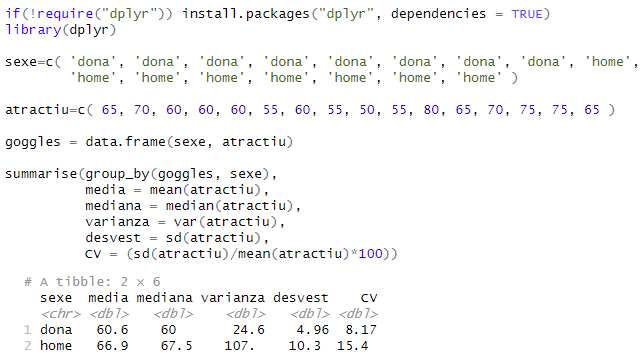Click the number 100 in CV formula

pyautogui.click(x=370, y=254)
